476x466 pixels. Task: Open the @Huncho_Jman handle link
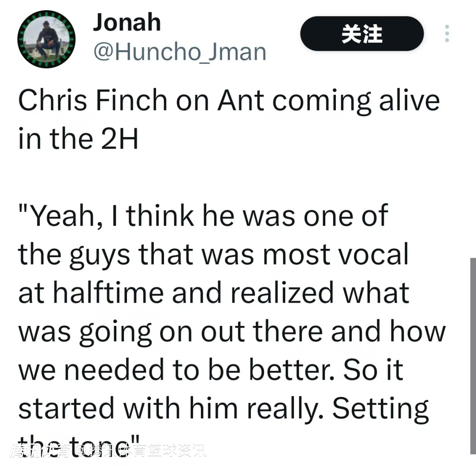pyautogui.click(x=180, y=52)
